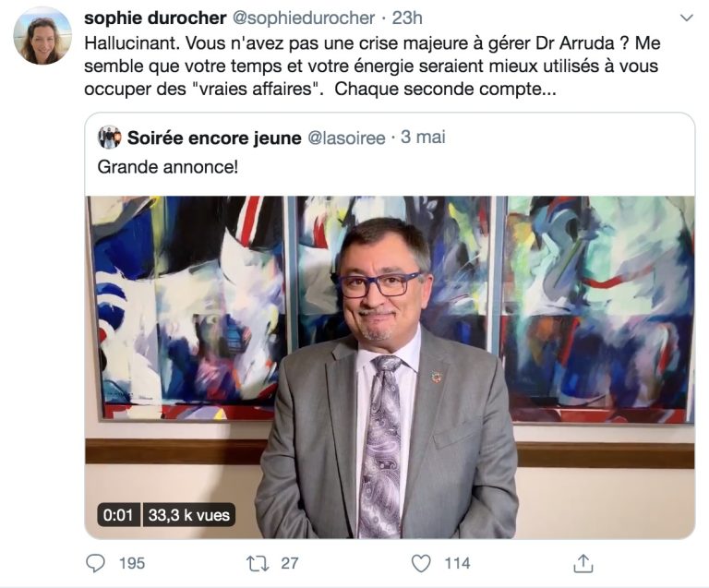View the 195 replies count
This screenshot has width=709, height=588.
point(132,564)
